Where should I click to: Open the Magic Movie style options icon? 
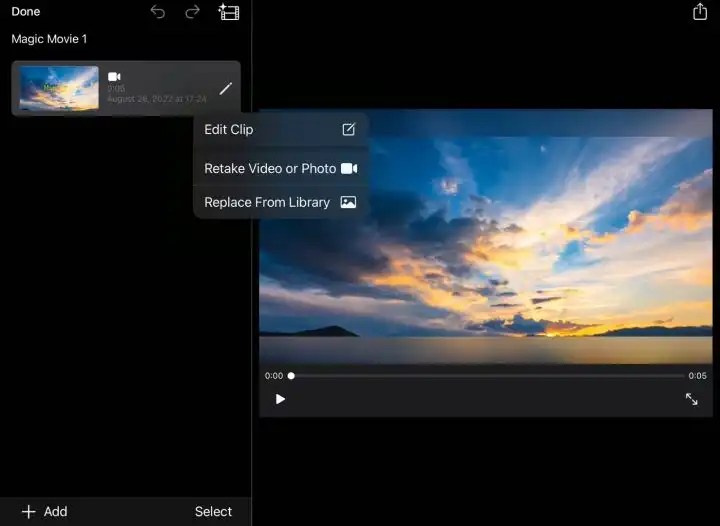(x=229, y=12)
